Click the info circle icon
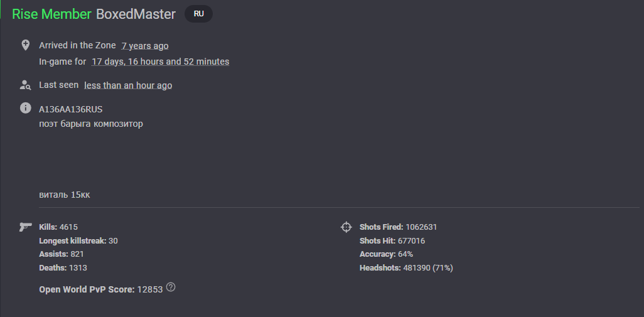 click(x=26, y=108)
